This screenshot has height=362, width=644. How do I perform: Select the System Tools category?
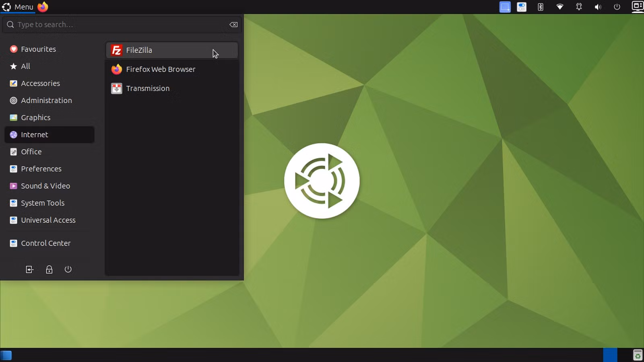tap(49, 203)
